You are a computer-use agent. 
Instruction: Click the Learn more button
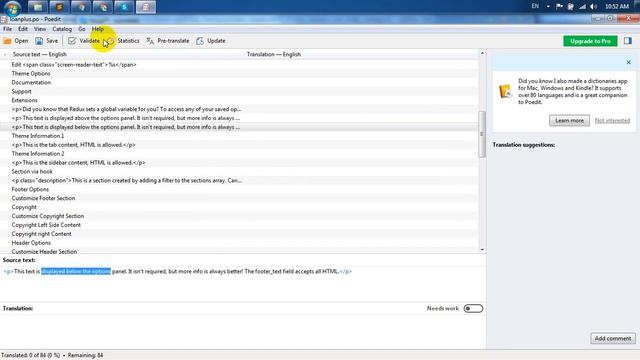tap(569, 120)
